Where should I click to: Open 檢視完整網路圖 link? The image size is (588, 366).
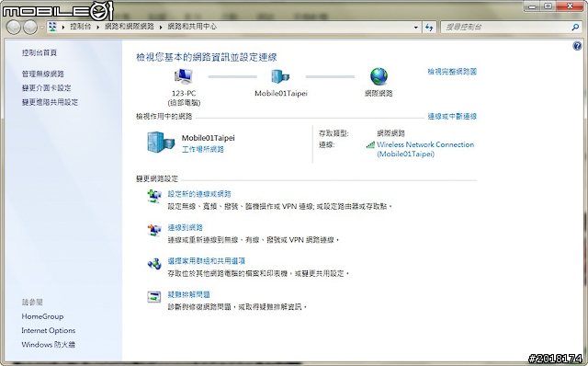click(452, 72)
